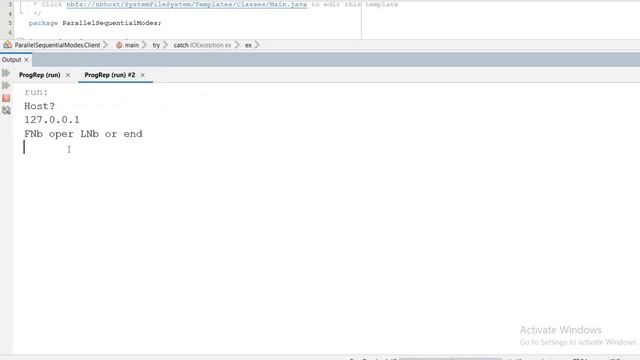
Task: Select the ProgRep (run) #2 tab
Action: click(x=110, y=75)
